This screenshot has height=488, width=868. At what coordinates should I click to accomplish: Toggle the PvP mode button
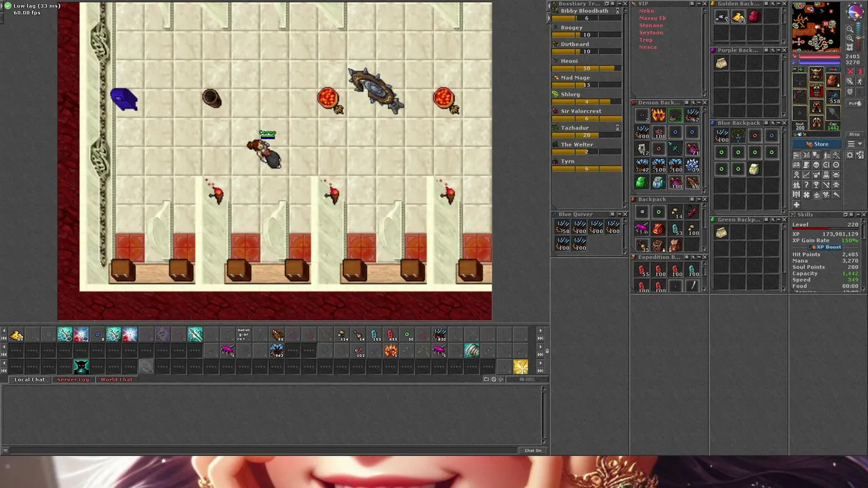tap(854, 102)
